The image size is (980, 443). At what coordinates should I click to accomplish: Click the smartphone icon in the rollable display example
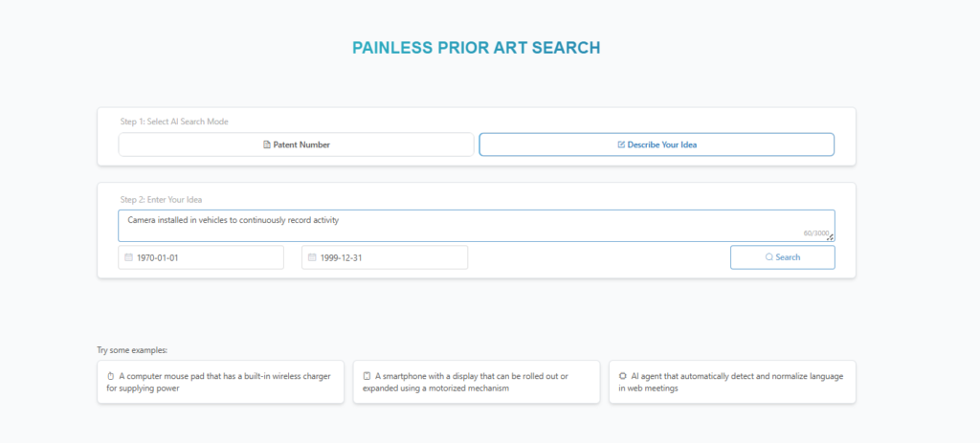pyautogui.click(x=367, y=376)
